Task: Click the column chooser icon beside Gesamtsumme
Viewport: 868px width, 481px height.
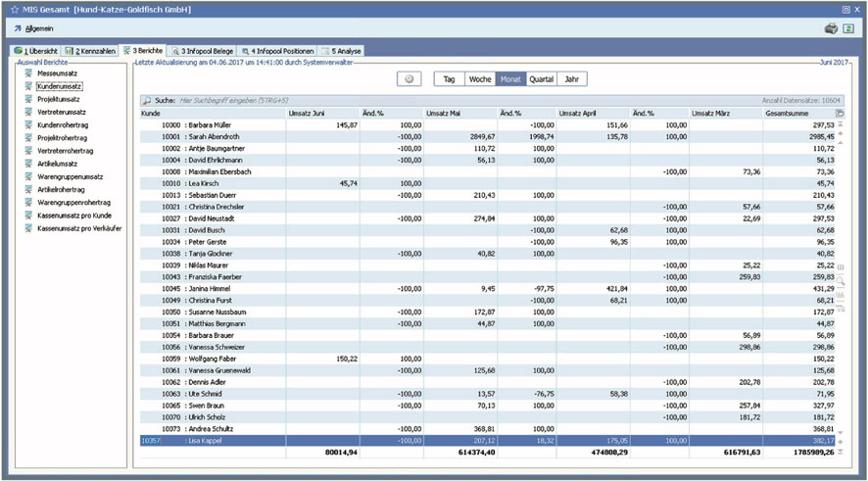Action: point(840,114)
